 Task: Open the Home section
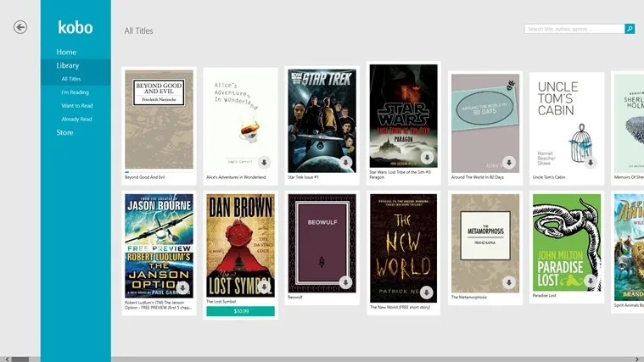[66, 52]
